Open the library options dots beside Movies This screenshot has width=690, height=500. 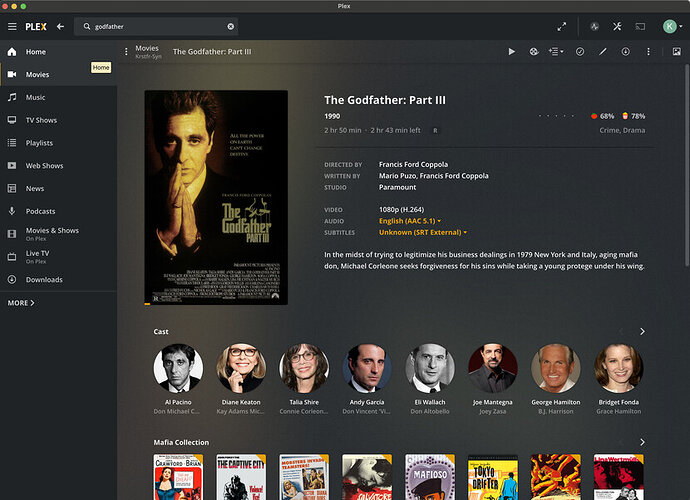[126, 51]
